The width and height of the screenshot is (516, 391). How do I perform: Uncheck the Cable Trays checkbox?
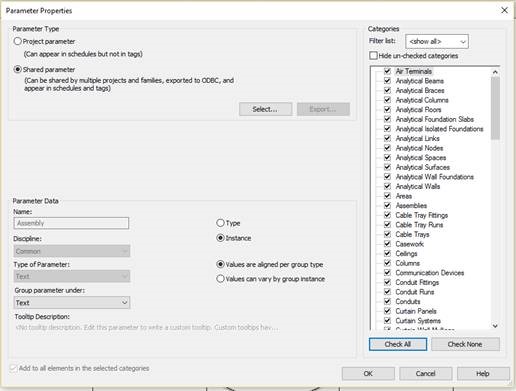pyautogui.click(x=387, y=234)
